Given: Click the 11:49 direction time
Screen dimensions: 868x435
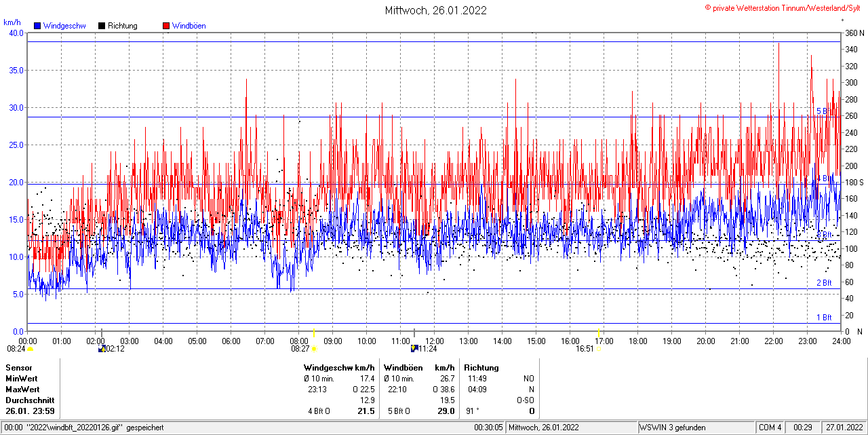Looking at the screenshot, I should 477,379.
